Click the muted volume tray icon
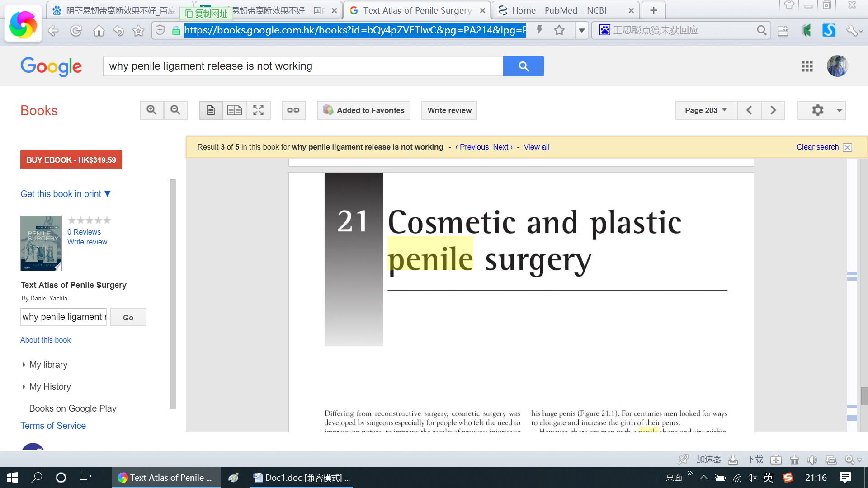The height and width of the screenshot is (488, 868). [x=752, y=478]
